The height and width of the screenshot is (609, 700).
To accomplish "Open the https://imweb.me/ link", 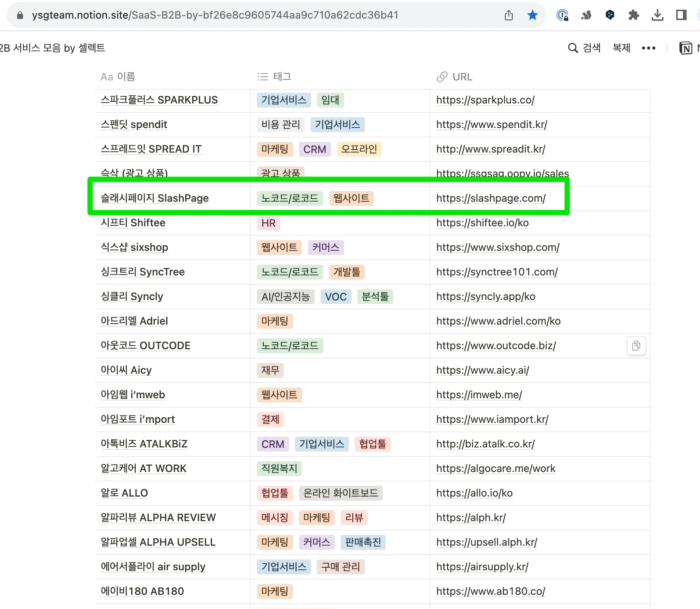I will coord(479,395).
